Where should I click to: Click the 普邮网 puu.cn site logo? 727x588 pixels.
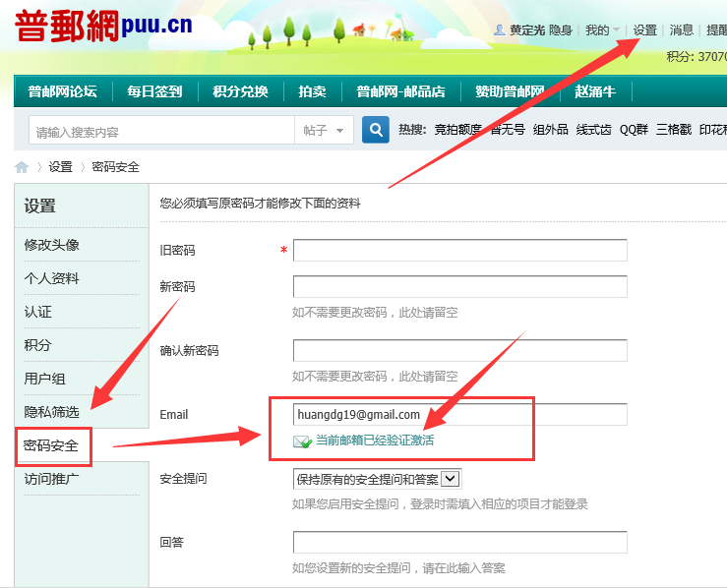103,26
